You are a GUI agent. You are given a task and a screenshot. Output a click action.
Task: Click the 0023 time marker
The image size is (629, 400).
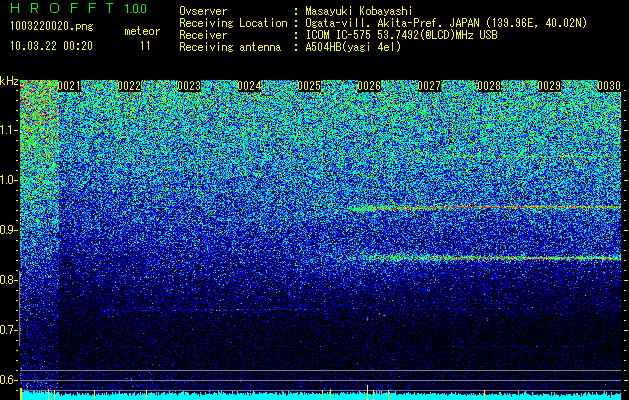pyautogui.click(x=189, y=86)
